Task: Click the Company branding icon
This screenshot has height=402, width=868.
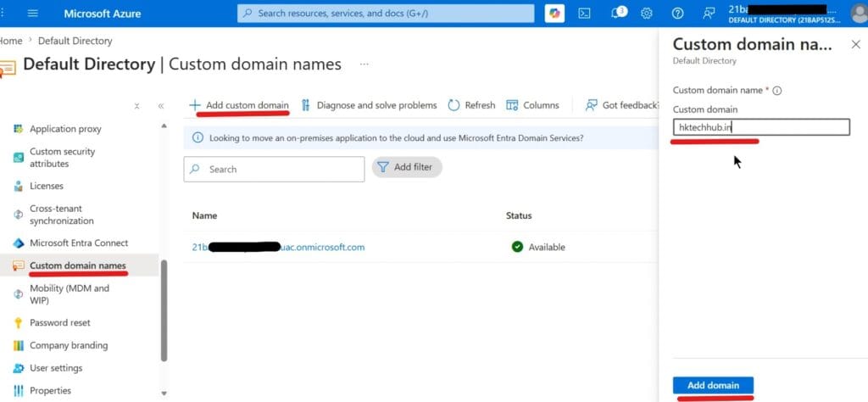Action: click(x=19, y=345)
